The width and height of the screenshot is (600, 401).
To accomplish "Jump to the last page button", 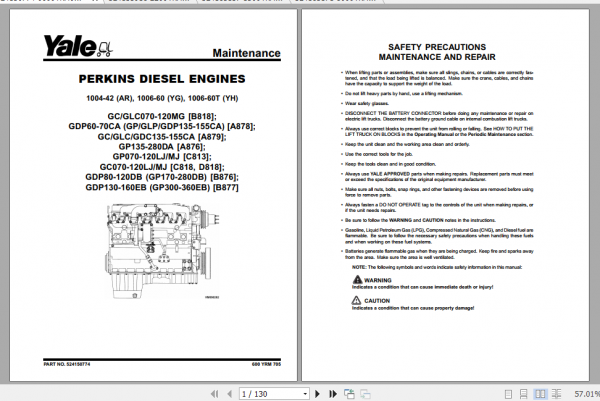I will click(333, 394).
